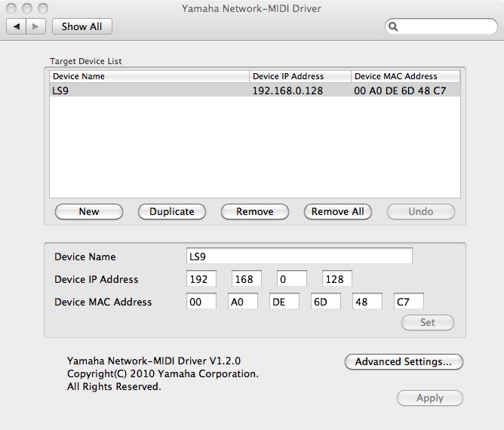Click the IP octet field showing 168
This screenshot has width=504, height=430.
247,278
